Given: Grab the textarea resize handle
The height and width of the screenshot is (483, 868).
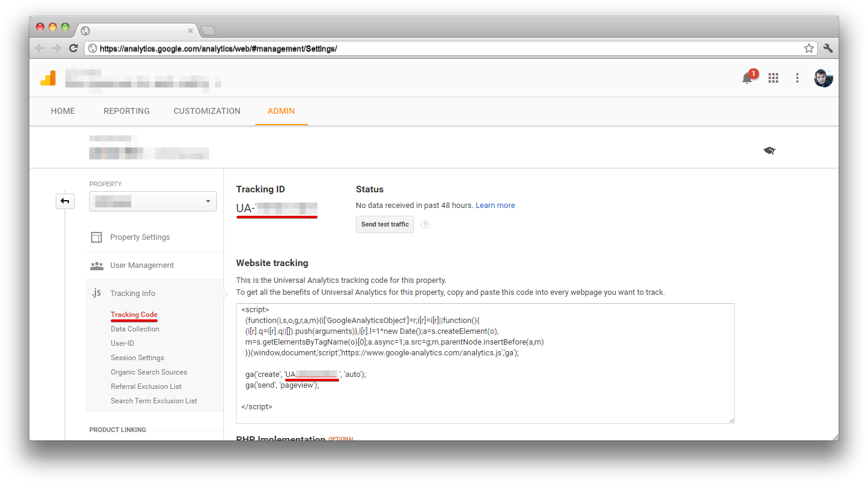Looking at the screenshot, I should pos(731,420).
